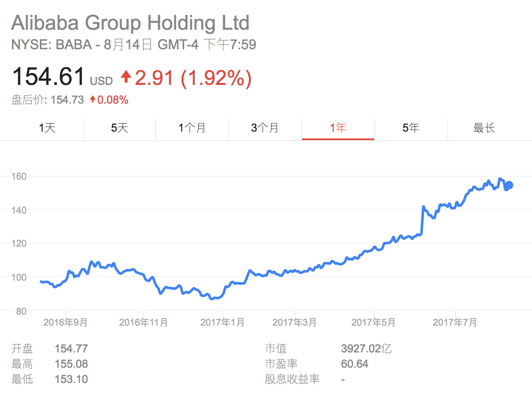Image resolution: width=532 pixels, height=400 pixels.
Task: Open the 3个月 chart range tab
Action: pos(265,128)
